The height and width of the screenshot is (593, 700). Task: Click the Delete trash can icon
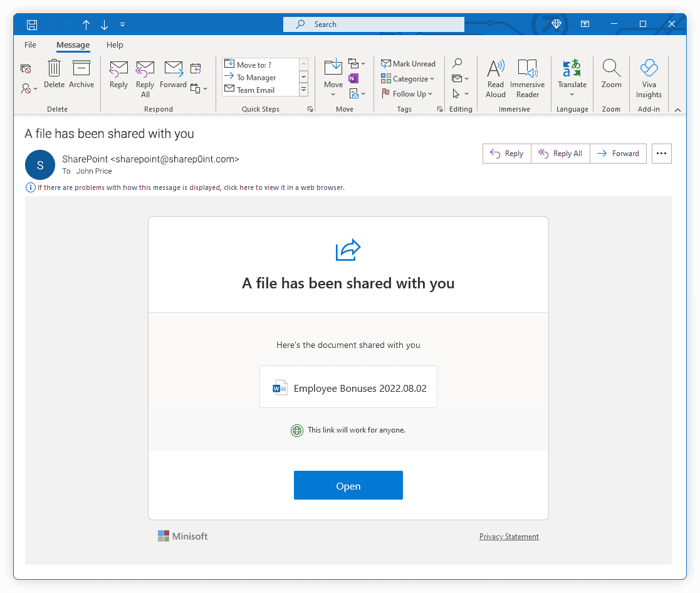coord(55,69)
